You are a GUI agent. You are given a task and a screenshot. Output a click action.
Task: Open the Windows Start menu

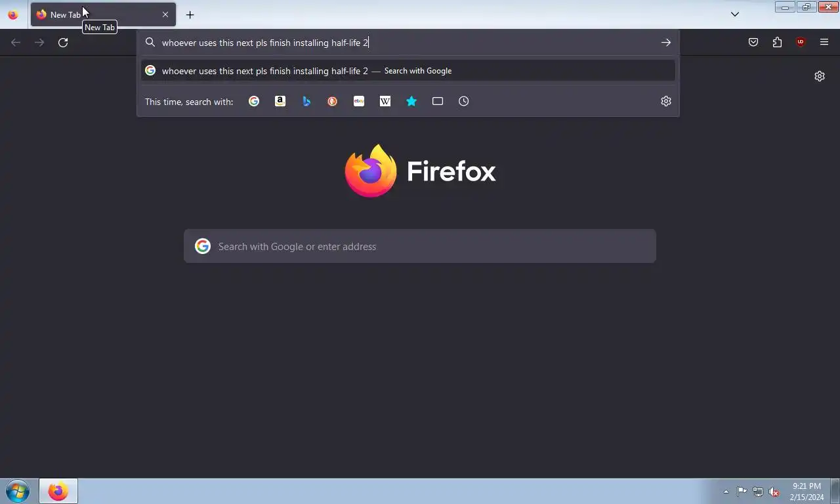tap(18, 491)
